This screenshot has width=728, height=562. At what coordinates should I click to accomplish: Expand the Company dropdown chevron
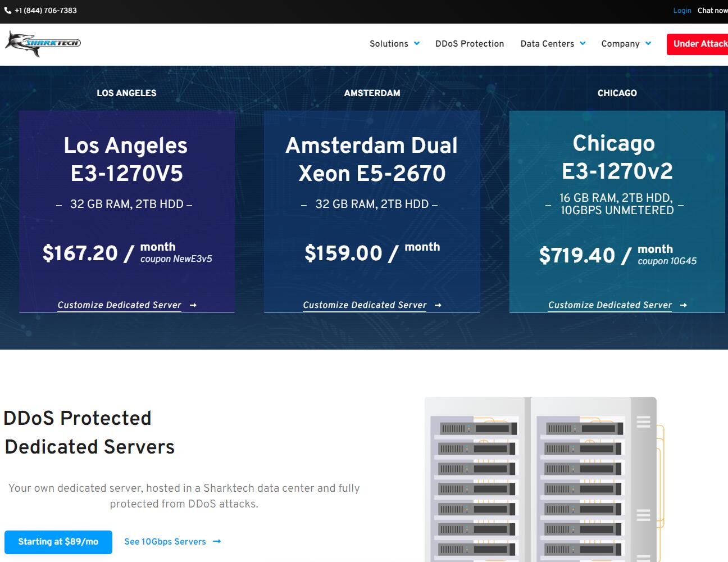(x=648, y=43)
